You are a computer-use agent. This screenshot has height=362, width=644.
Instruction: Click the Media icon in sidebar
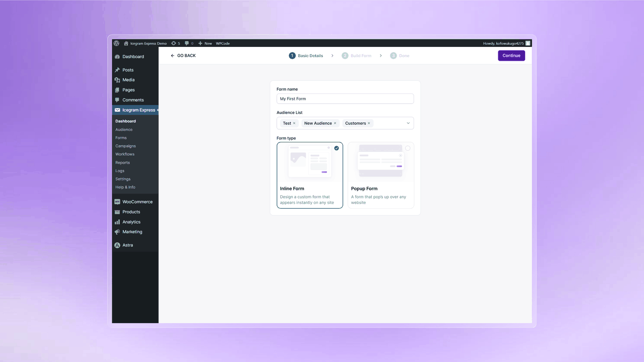[117, 80]
